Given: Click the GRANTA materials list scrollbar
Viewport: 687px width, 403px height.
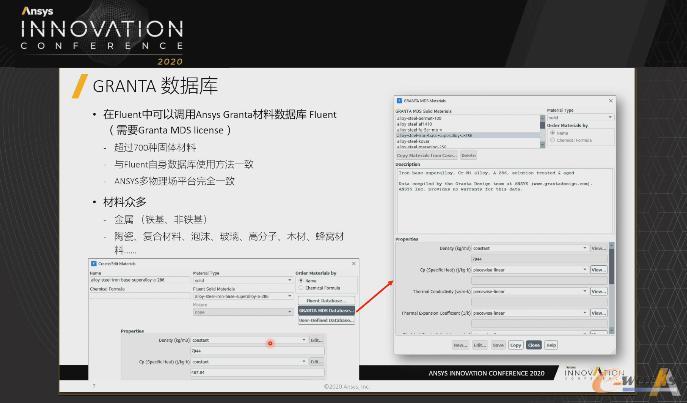Looking at the screenshot, I should click(x=542, y=131).
